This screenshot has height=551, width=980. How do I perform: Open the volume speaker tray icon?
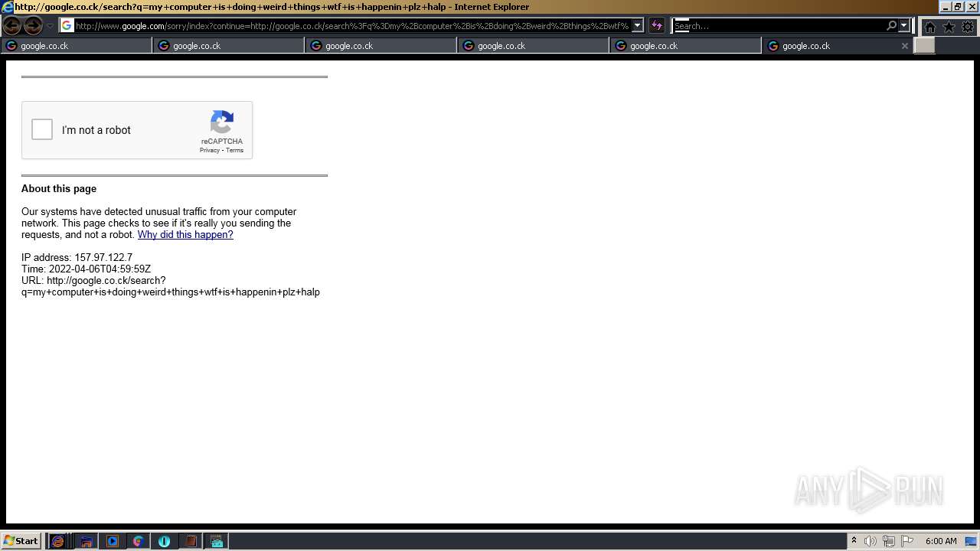pyautogui.click(x=871, y=541)
